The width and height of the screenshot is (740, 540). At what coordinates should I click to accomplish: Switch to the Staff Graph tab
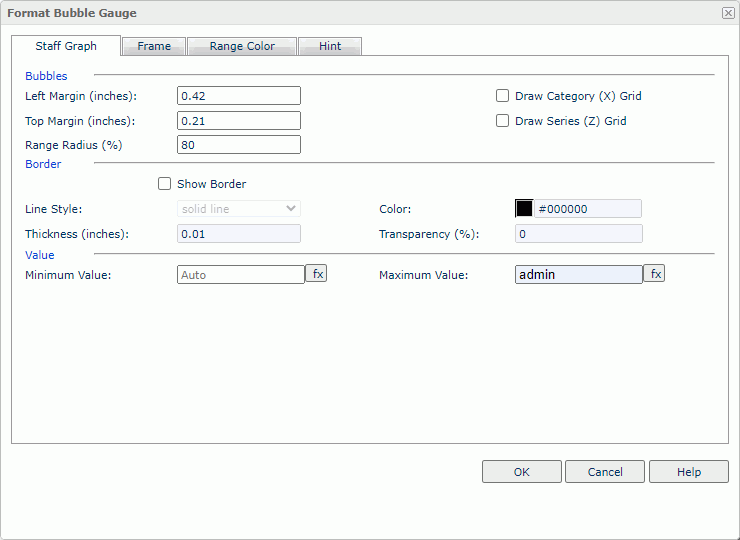66,46
